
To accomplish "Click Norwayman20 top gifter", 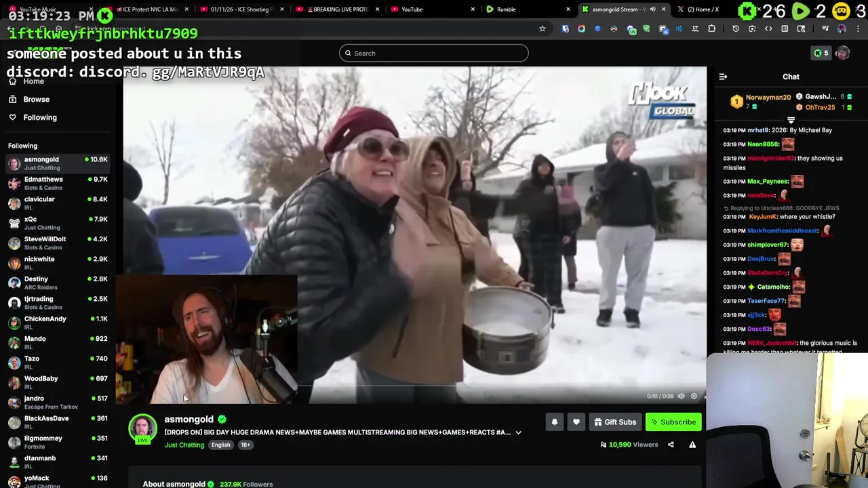I will tap(762, 102).
